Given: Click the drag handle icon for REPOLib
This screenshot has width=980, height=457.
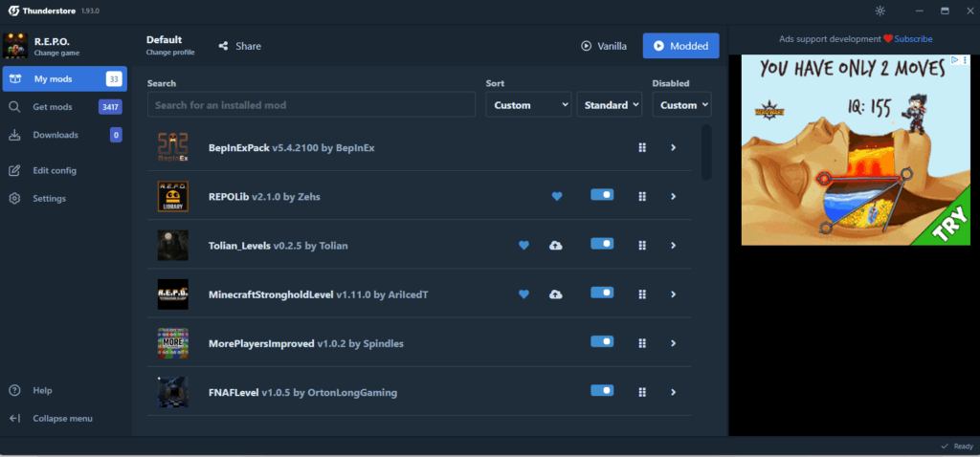Looking at the screenshot, I should pos(642,196).
